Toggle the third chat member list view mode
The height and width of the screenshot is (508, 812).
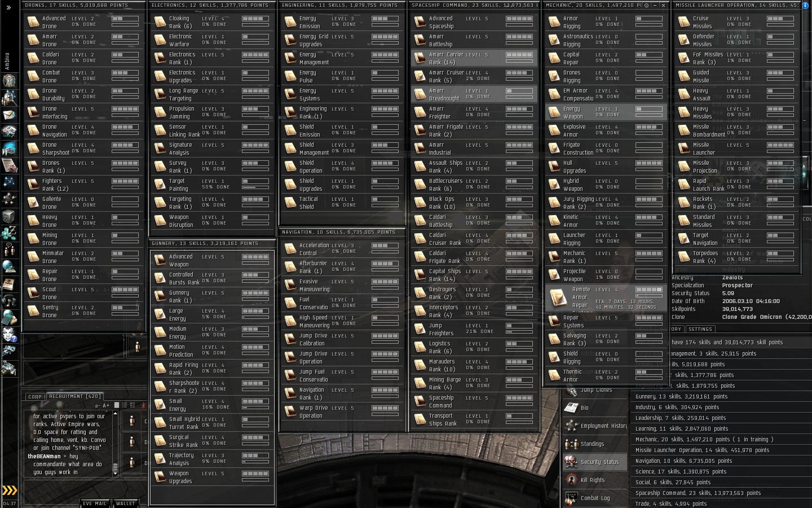tap(133, 405)
